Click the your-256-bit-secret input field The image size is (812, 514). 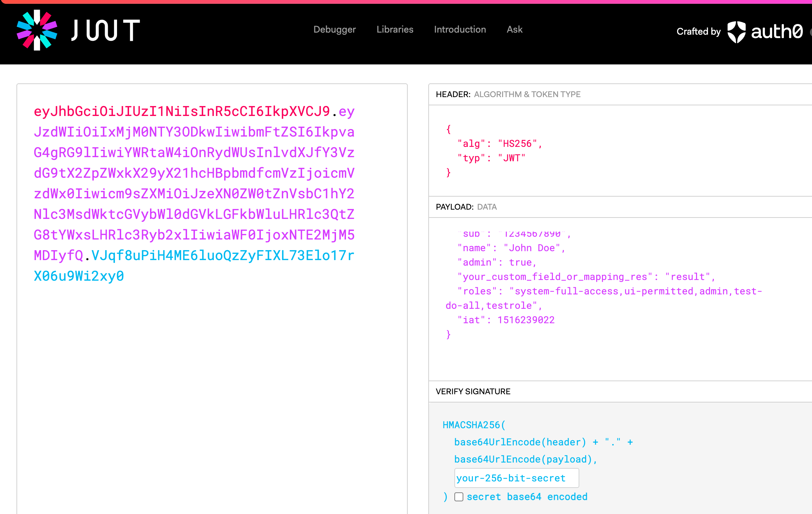pos(516,478)
